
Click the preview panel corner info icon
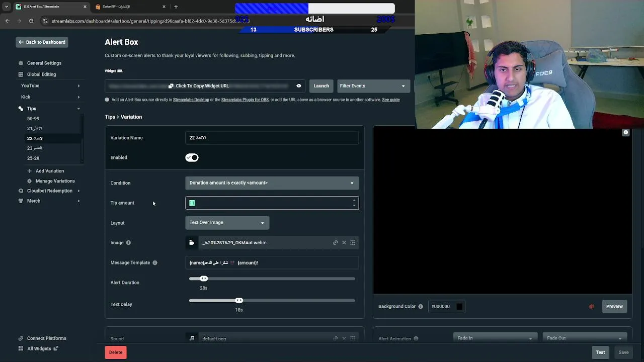[x=626, y=133]
